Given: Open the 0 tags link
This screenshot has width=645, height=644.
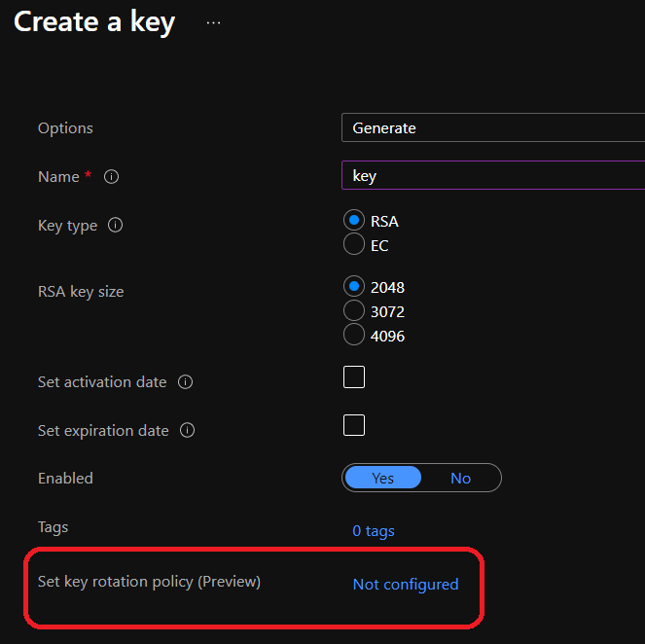Looking at the screenshot, I should pyautogui.click(x=374, y=531).
